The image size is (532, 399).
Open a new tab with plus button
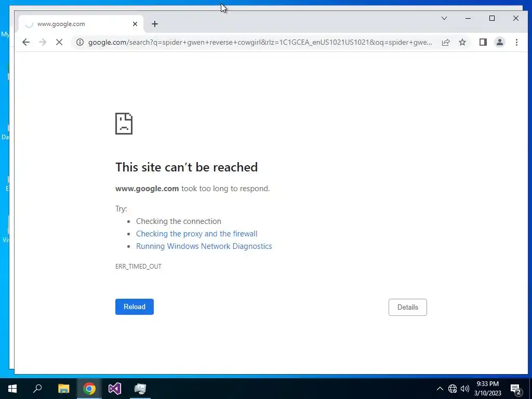coord(155,24)
